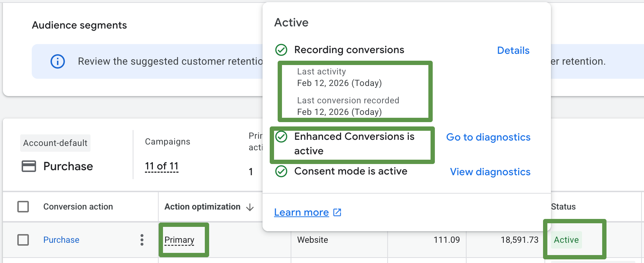Screen dimensions: 644x263
Task: Open the Primary action optimization setting
Action: click(x=179, y=240)
